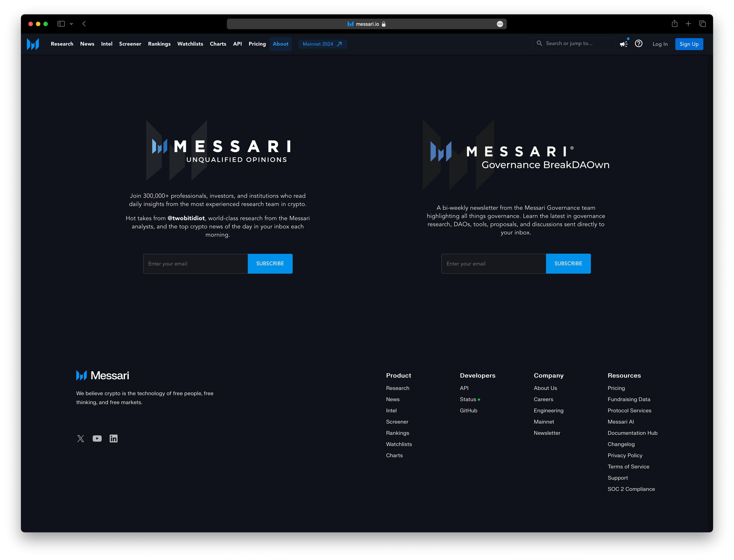
Task: Click the padlock icon in address bar
Action: [x=384, y=24]
